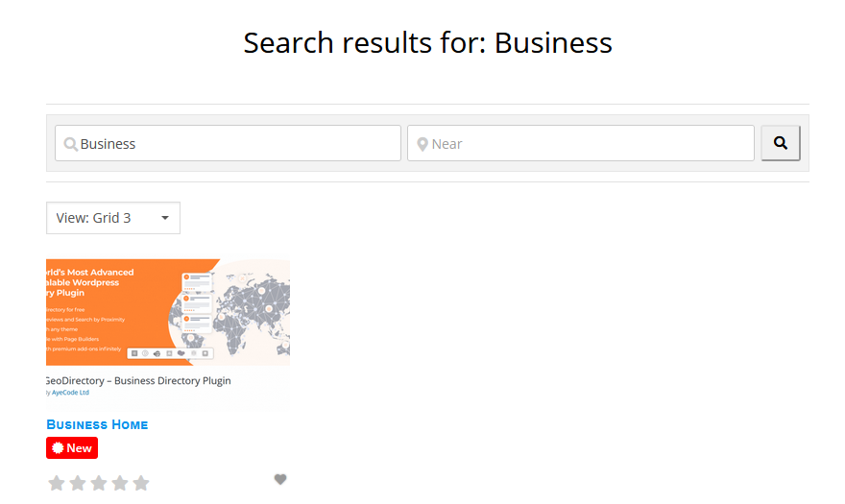Open the GeoDirectory listing thumbnail image
Screen dimensions: 845x504
(x=168, y=331)
